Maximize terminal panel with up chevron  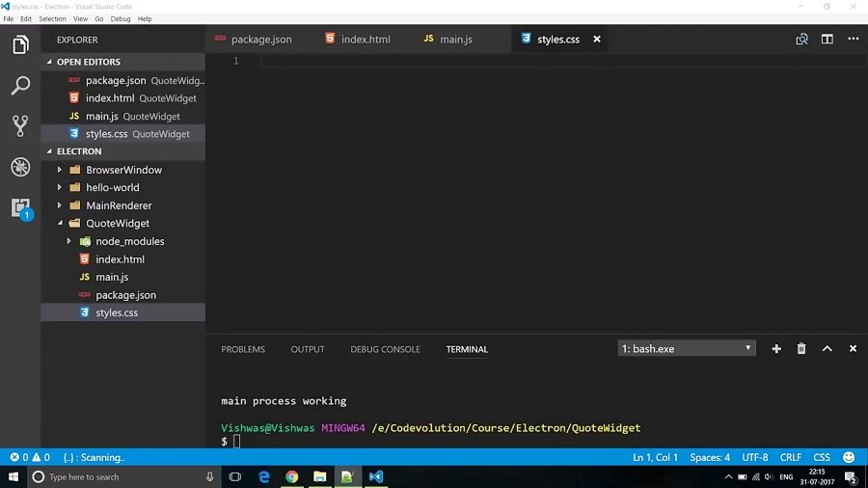point(827,349)
